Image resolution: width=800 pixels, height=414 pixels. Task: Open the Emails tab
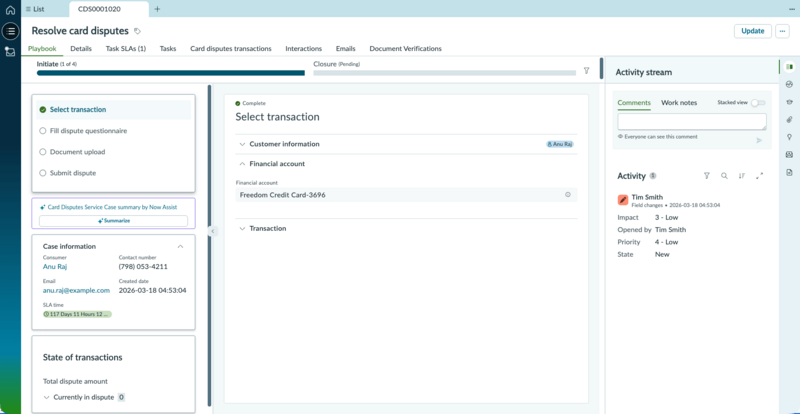(345, 48)
